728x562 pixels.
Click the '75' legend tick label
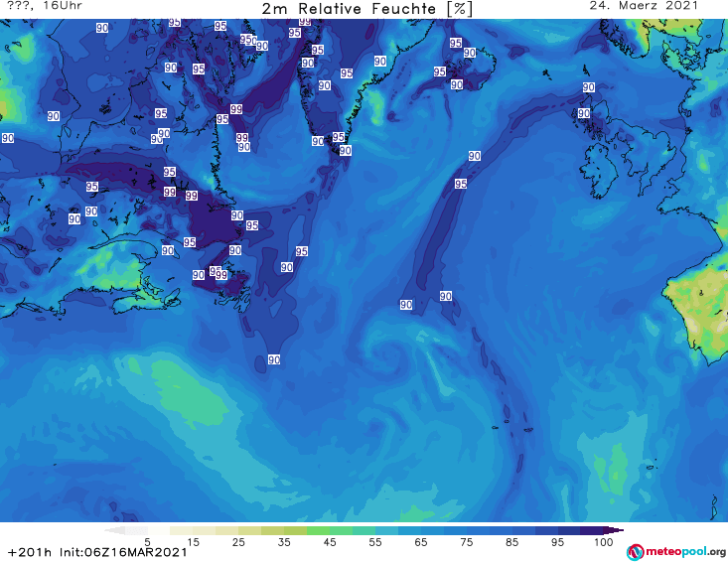click(466, 542)
